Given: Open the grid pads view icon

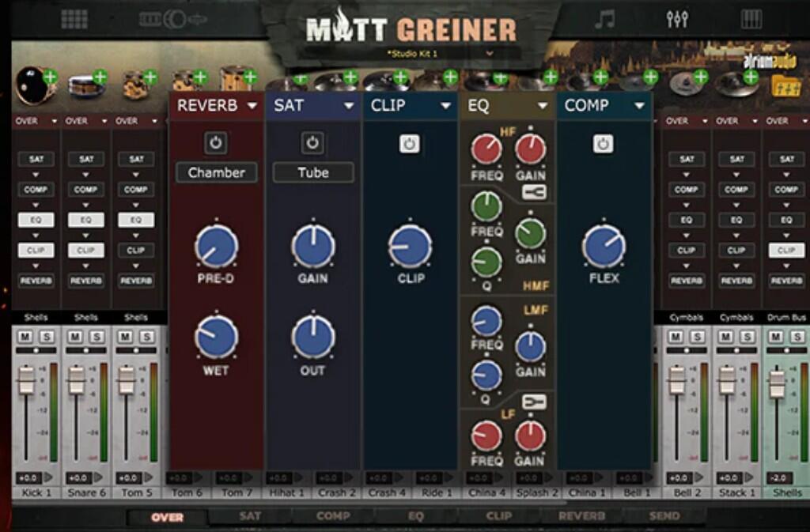Looking at the screenshot, I should pyautogui.click(x=74, y=19).
